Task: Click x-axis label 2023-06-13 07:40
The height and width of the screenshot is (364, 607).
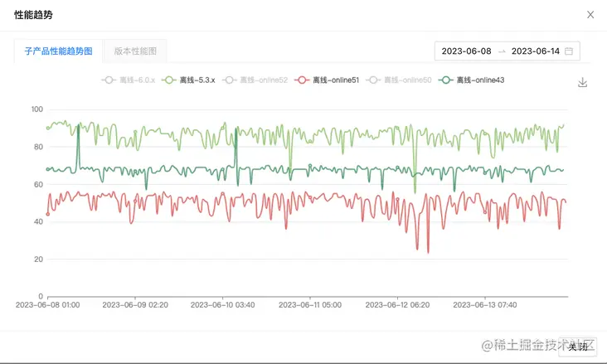Action: pyautogui.click(x=484, y=305)
